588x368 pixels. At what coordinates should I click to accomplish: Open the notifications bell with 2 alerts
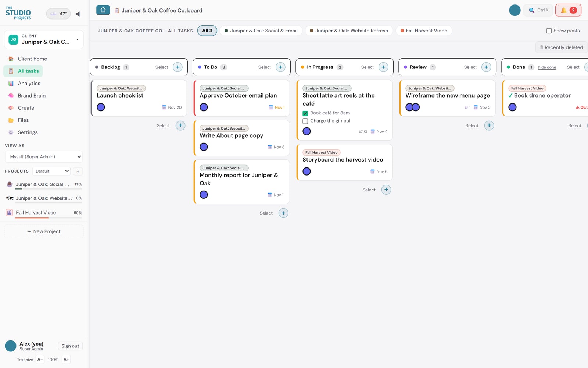point(568,10)
